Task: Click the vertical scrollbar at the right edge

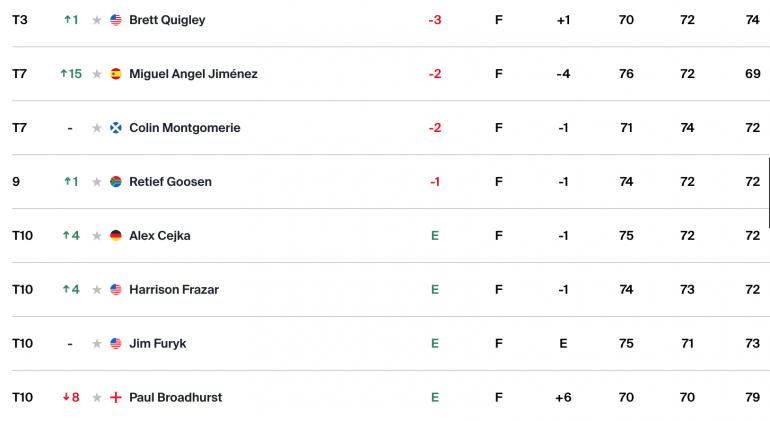Action: [x=769, y=193]
